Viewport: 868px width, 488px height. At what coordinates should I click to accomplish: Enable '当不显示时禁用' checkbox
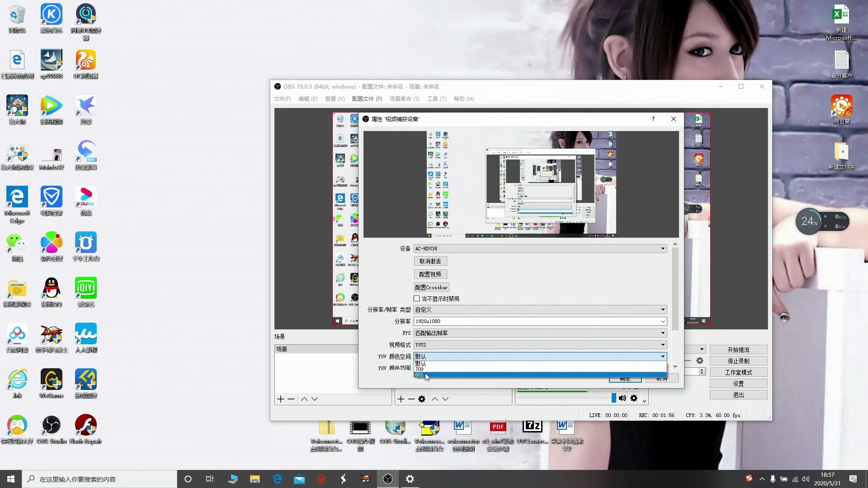point(417,299)
